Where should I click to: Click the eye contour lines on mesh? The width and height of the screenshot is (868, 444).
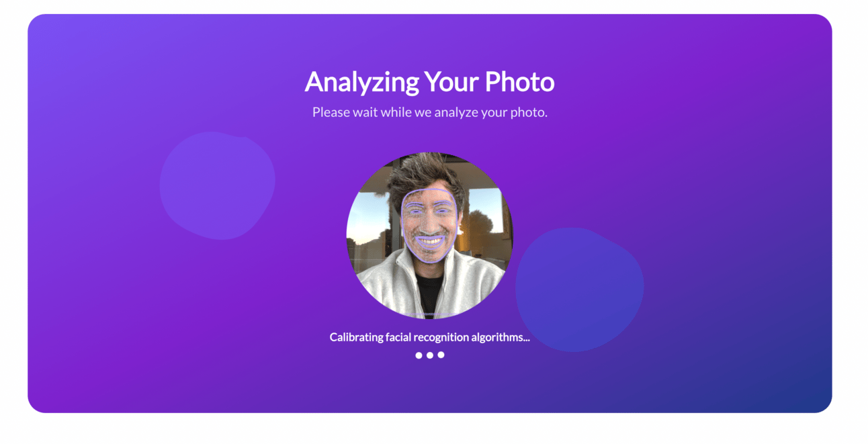[x=429, y=212]
